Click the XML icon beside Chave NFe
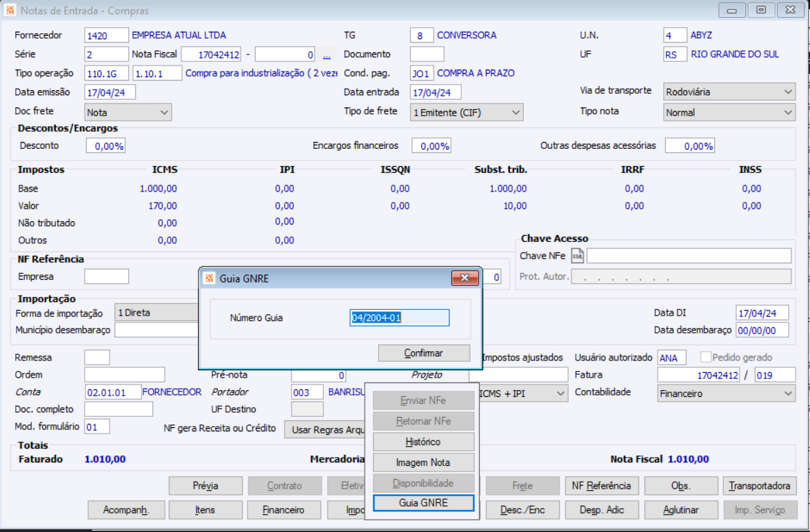Image resolution: width=810 pixels, height=532 pixels. point(577,256)
